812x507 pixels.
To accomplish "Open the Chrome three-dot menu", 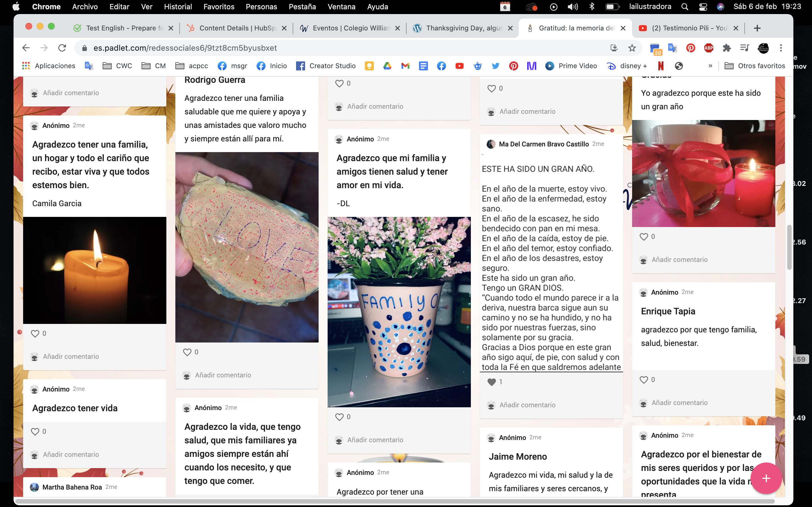I will (781, 48).
